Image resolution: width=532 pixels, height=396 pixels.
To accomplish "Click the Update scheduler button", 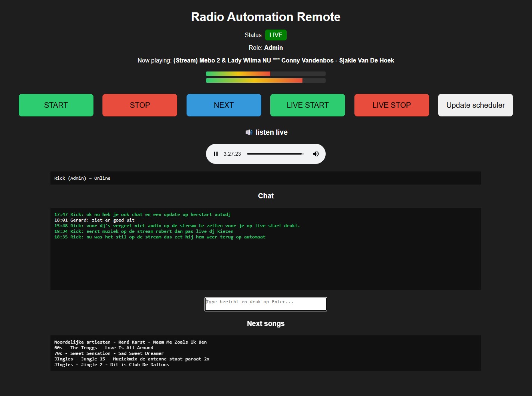I will pyautogui.click(x=475, y=105).
